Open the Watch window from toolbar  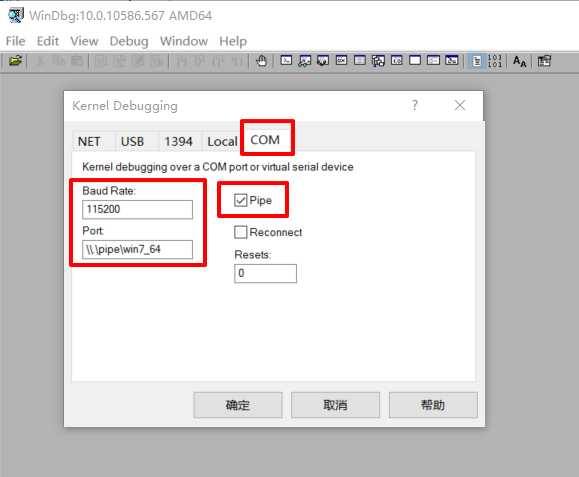point(305,61)
